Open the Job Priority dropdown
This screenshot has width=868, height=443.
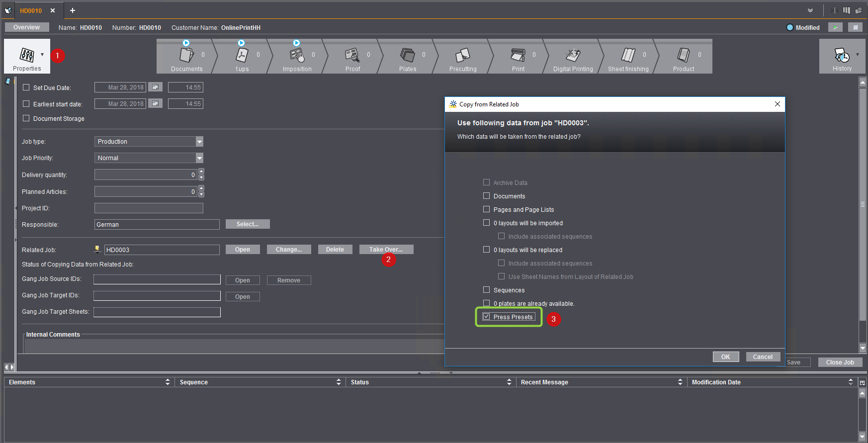click(x=199, y=158)
